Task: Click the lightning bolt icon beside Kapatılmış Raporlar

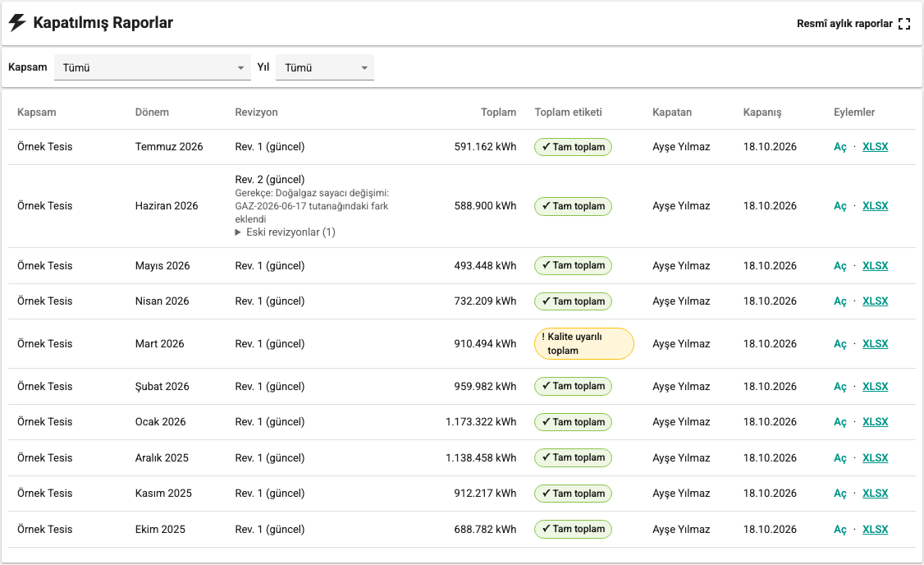Action: [17, 23]
